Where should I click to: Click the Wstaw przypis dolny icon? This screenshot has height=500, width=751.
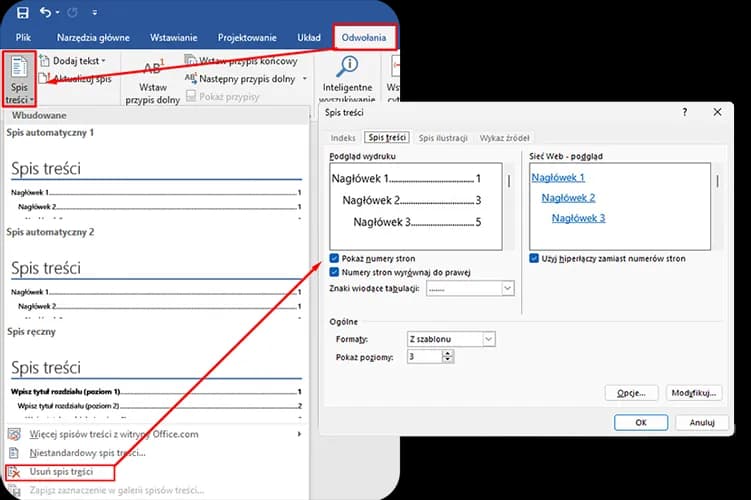pyautogui.click(x=152, y=69)
